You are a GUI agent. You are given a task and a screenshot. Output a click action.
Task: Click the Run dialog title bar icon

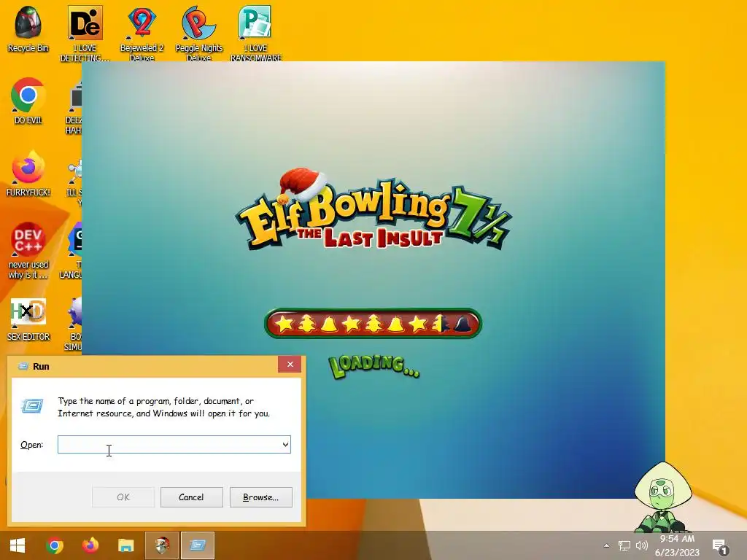(23, 366)
